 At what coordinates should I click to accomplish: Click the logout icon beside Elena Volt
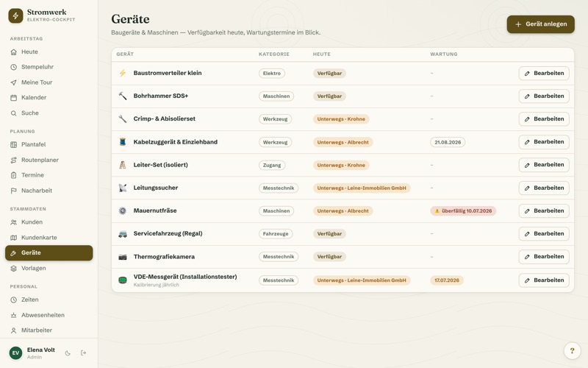pyautogui.click(x=83, y=353)
